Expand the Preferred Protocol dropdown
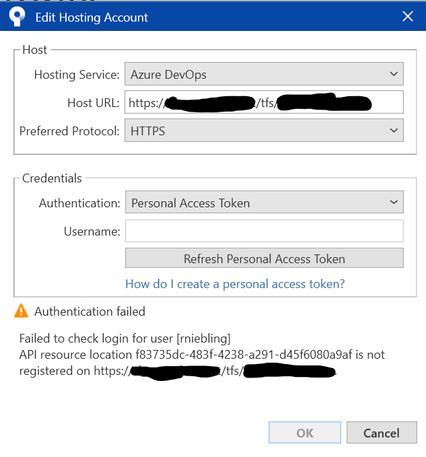This screenshot has height=457, width=426. tap(264, 131)
